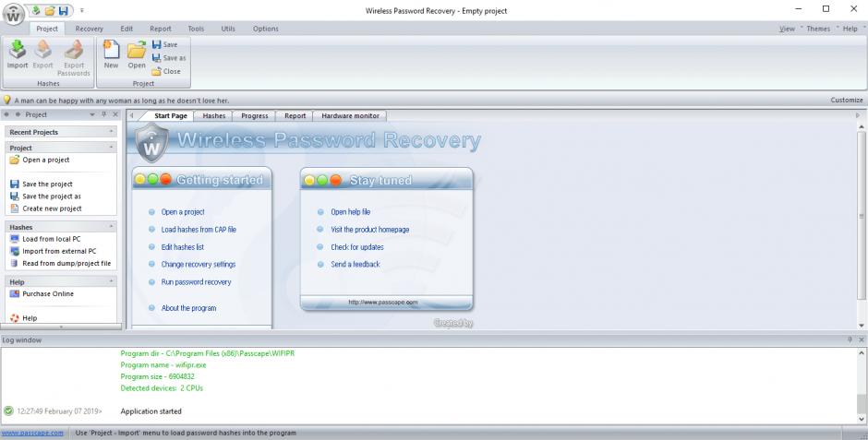Open the View menu
Image resolution: width=868 pixels, height=440 pixels.
coord(787,29)
